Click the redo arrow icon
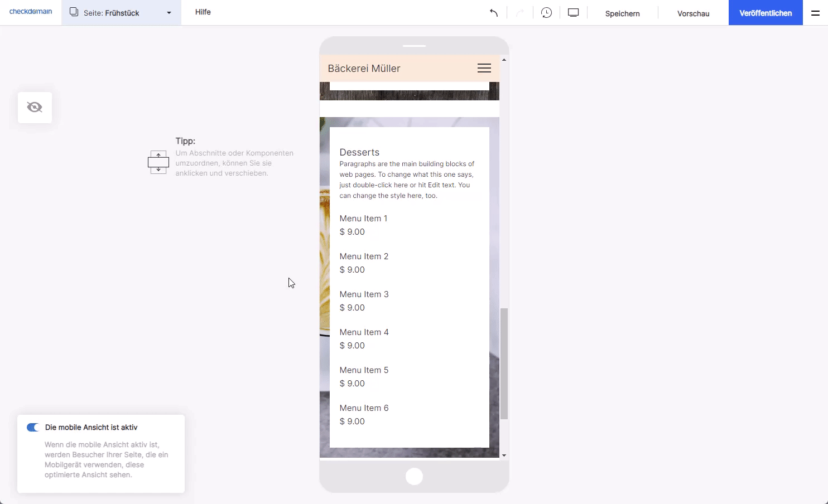Image resolution: width=828 pixels, height=504 pixels. tap(520, 13)
